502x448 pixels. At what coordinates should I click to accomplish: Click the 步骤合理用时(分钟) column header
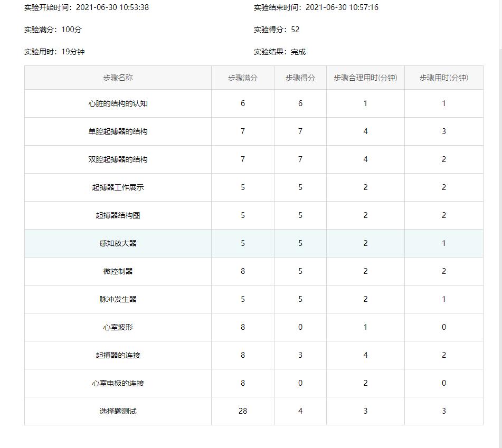coord(365,78)
